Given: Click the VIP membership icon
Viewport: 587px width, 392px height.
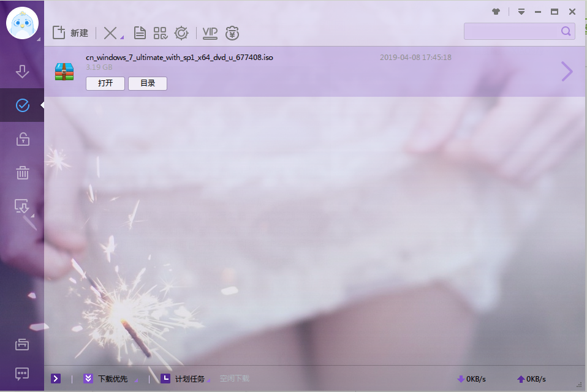Looking at the screenshot, I should pyautogui.click(x=210, y=33).
